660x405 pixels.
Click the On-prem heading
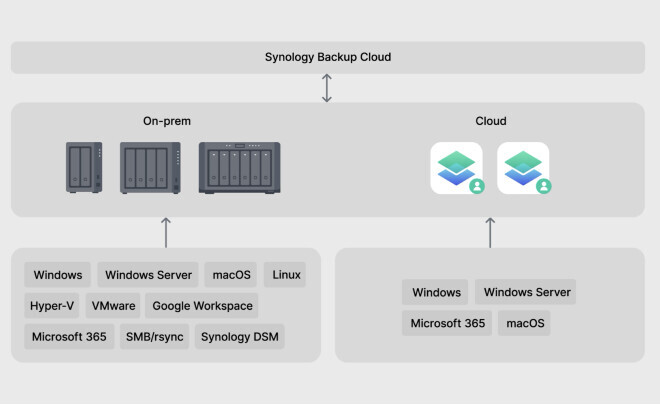[167, 121]
